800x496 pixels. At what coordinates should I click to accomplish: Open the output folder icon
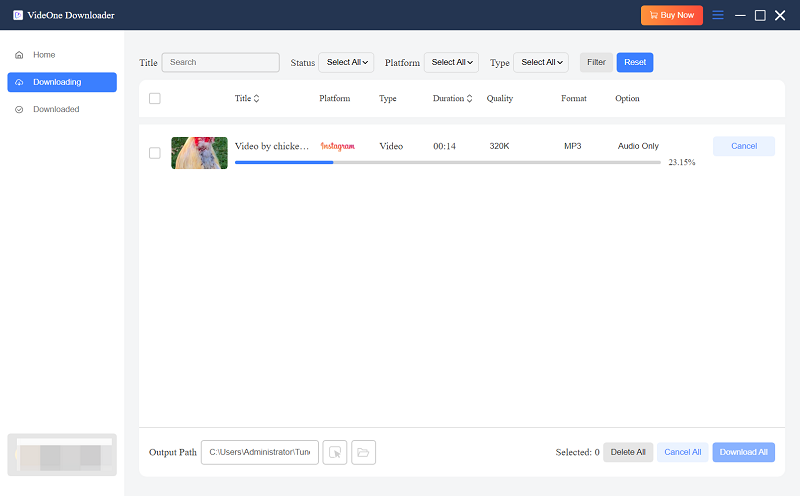click(363, 453)
